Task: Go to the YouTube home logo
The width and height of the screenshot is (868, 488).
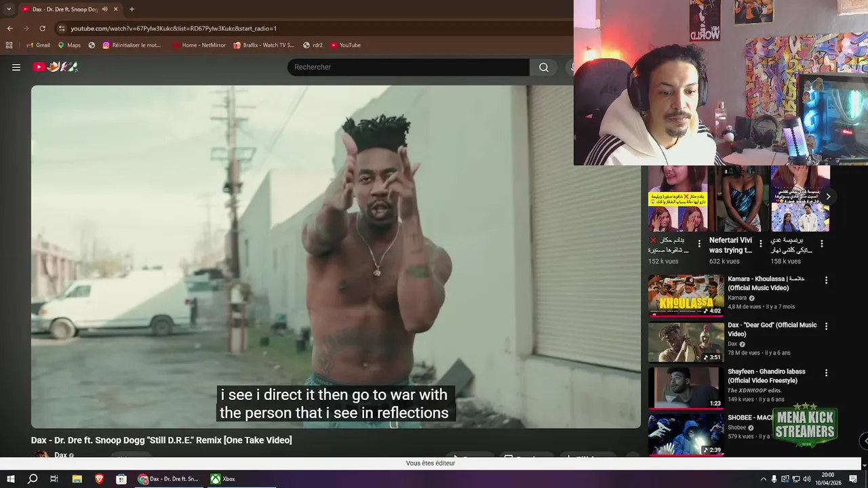Action: point(56,67)
